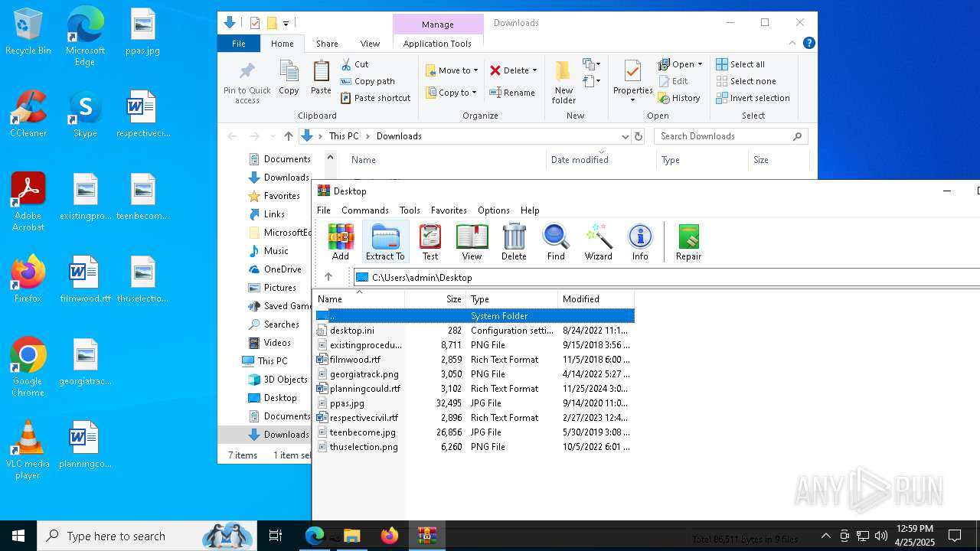Open the WinRAR Options menu
Image resolution: width=980 pixels, height=551 pixels.
[494, 210]
